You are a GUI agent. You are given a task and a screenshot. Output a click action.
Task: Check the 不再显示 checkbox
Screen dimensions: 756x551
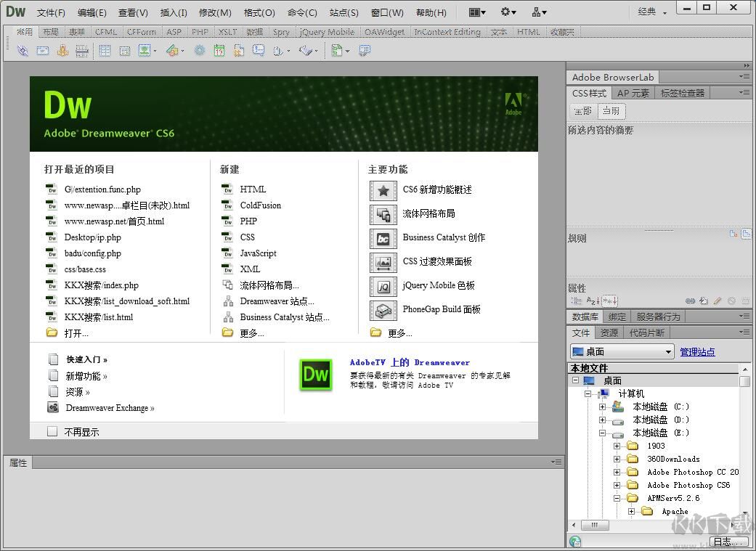(x=52, y=430)
